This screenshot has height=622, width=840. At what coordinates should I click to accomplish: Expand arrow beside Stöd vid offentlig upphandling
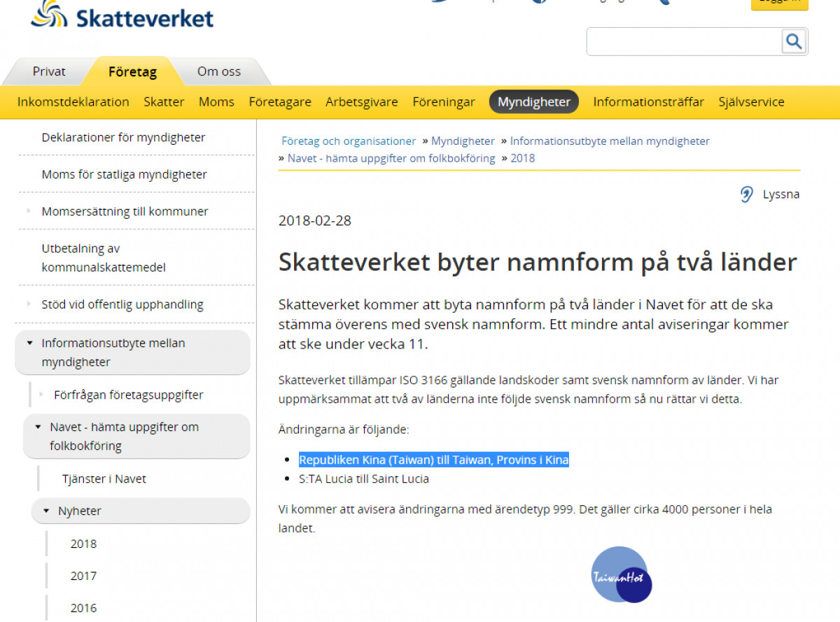pos(29,304)
